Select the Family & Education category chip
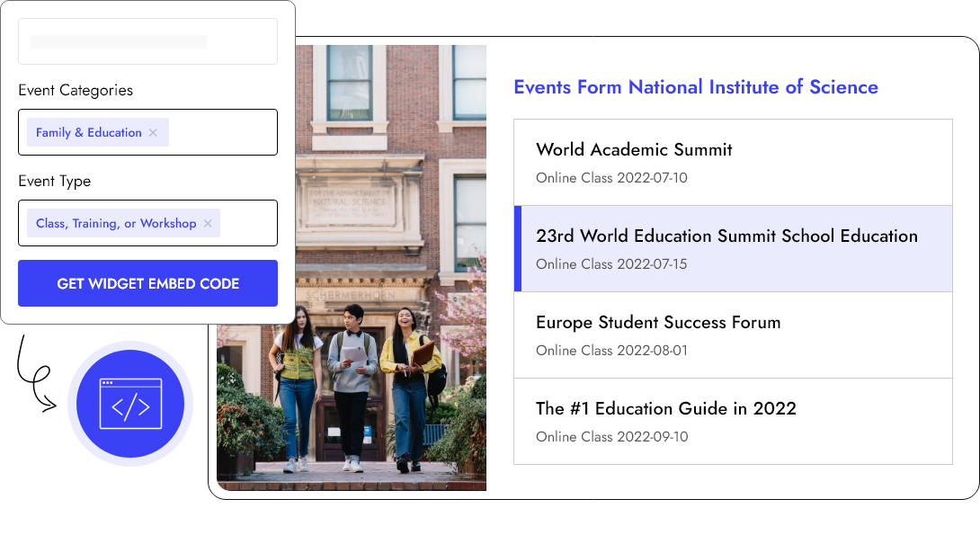 coord(88,133)
